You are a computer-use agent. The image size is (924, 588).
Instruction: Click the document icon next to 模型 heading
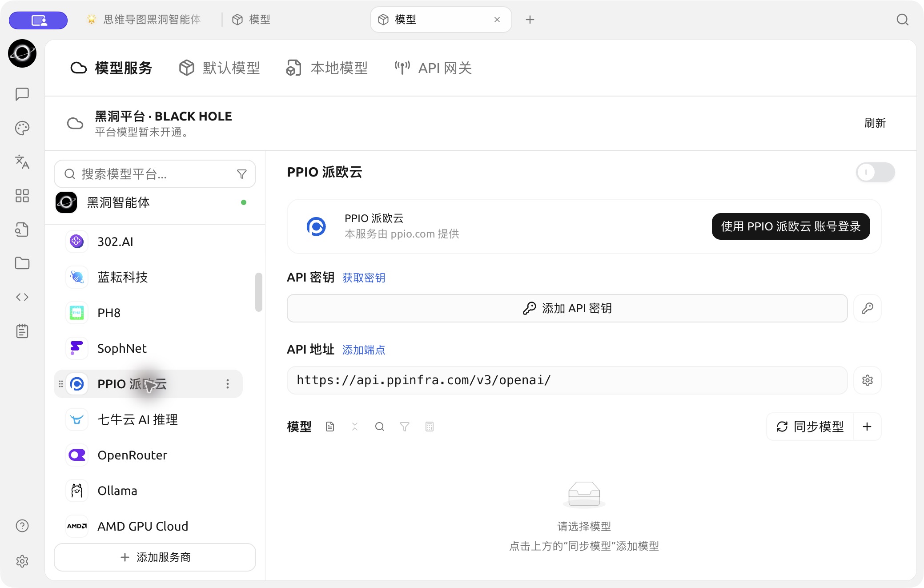pos(330,427)
